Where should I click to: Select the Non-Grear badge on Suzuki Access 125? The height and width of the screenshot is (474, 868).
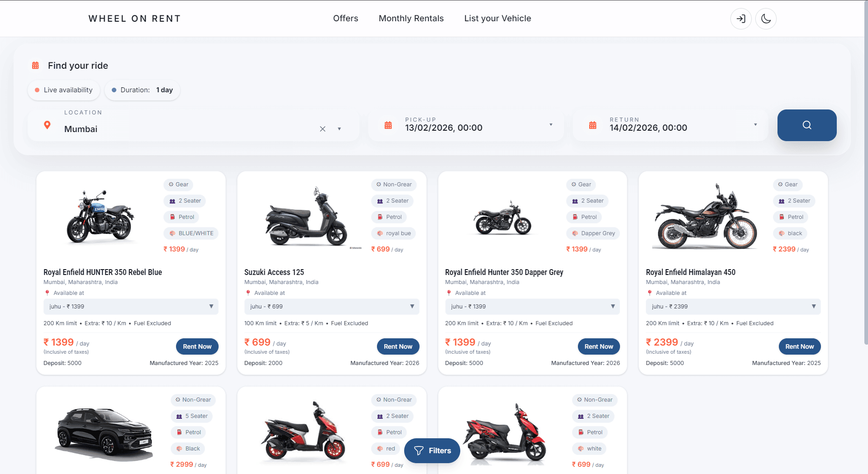(x=394, y=185)
